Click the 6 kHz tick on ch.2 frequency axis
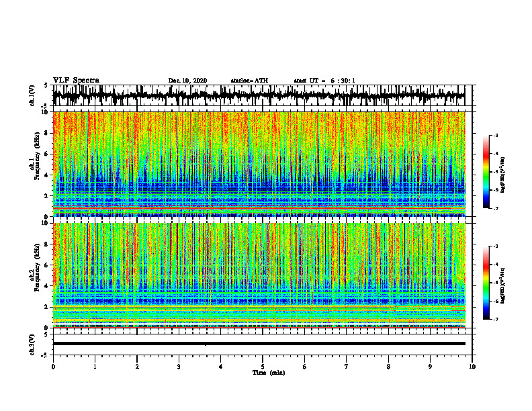532x411 pixels. [x=47, y=265]
